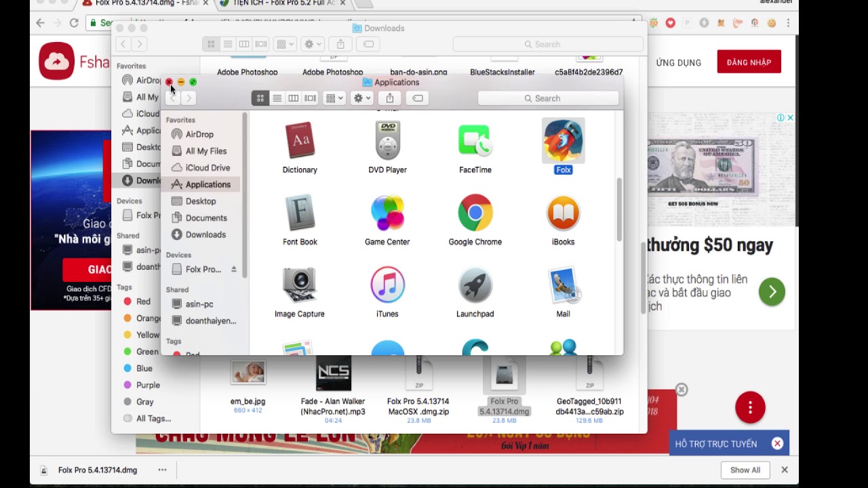Open the Dictionary app icon
868x488 pixels.
click(x=300, y=141)
